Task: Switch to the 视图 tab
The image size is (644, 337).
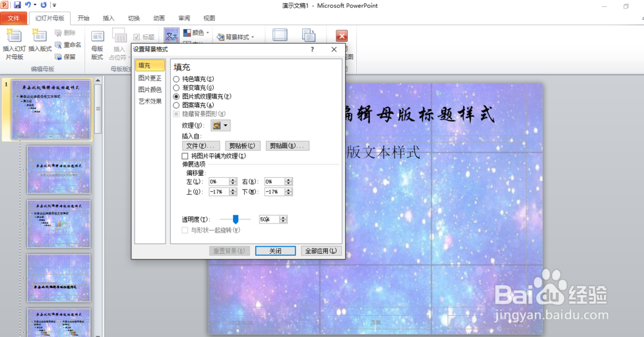Action: (209, 18)
